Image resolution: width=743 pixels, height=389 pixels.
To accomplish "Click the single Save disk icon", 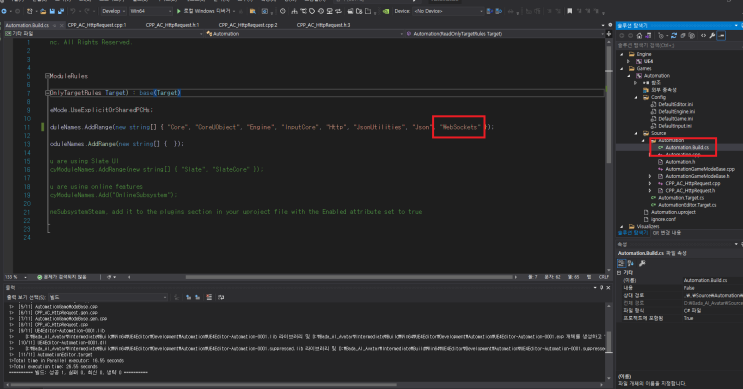I will pos(52,11).
